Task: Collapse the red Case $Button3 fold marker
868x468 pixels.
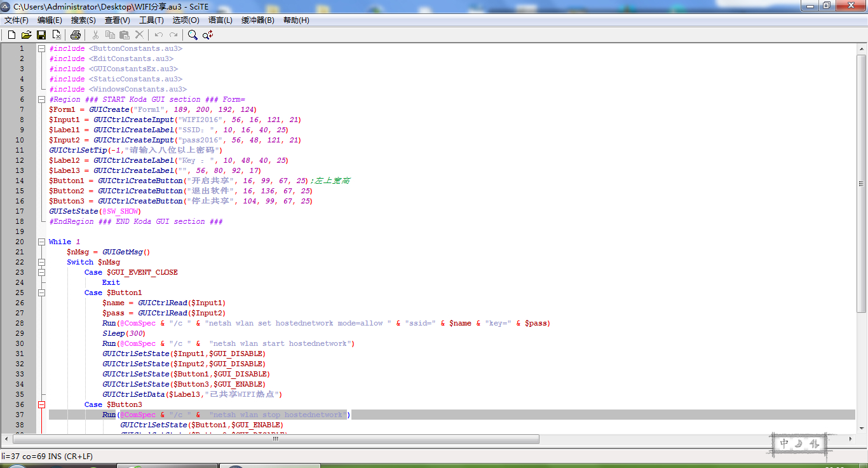Action: pyautogui.click(x=42, y=404)
